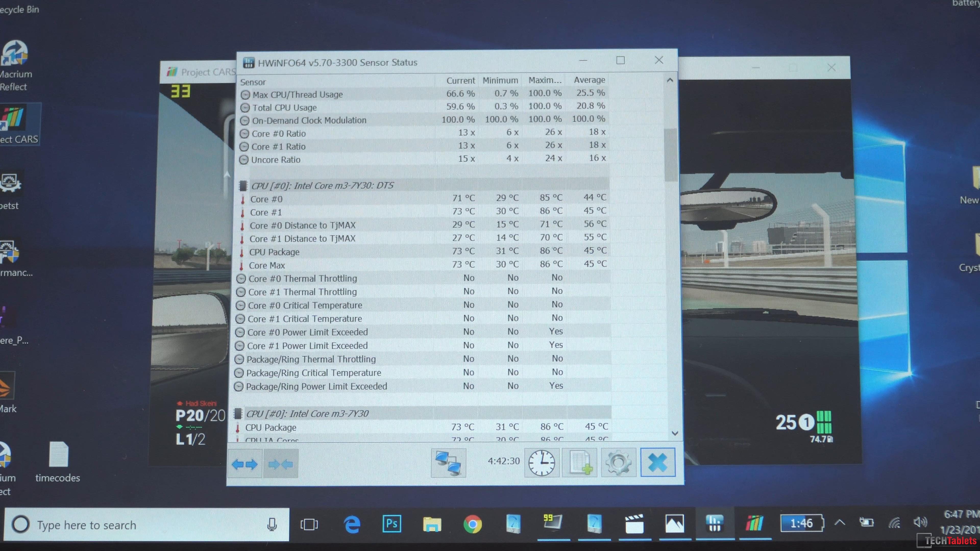This screenshot has width=980, height=551.
Task: Select the Max CPU/Thread Usage row
Action: 424,94
